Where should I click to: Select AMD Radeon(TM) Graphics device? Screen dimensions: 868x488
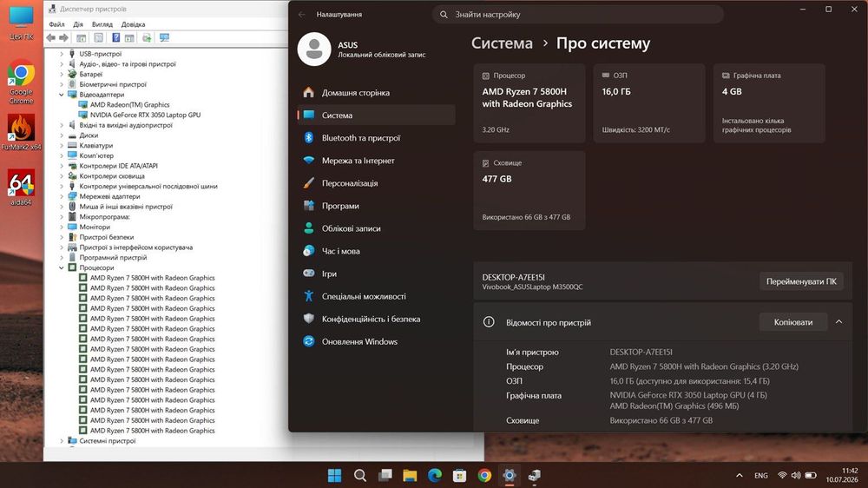129,105
